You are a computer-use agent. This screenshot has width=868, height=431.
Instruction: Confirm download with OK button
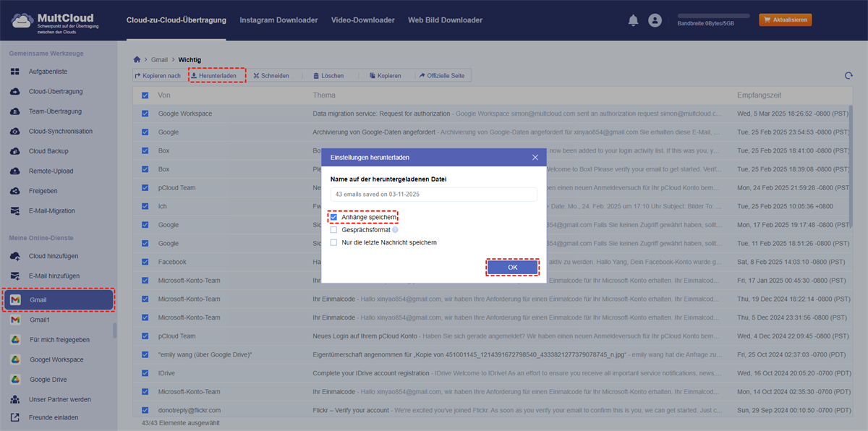point(513,268)
